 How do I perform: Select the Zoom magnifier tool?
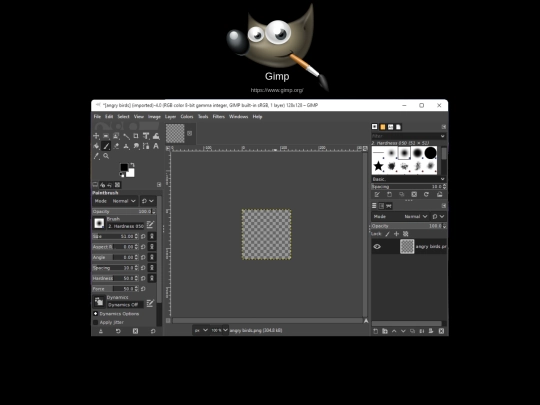(106, 156)
